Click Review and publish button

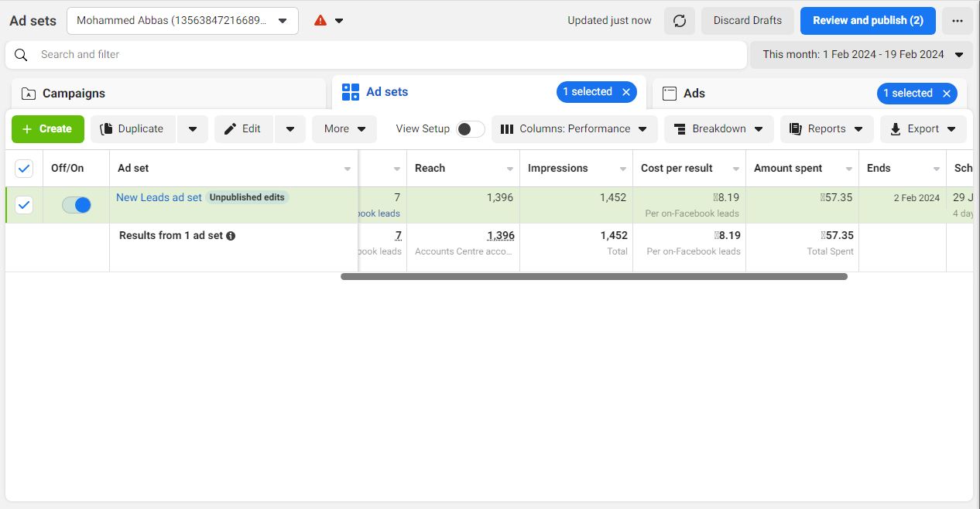[868, 21]
